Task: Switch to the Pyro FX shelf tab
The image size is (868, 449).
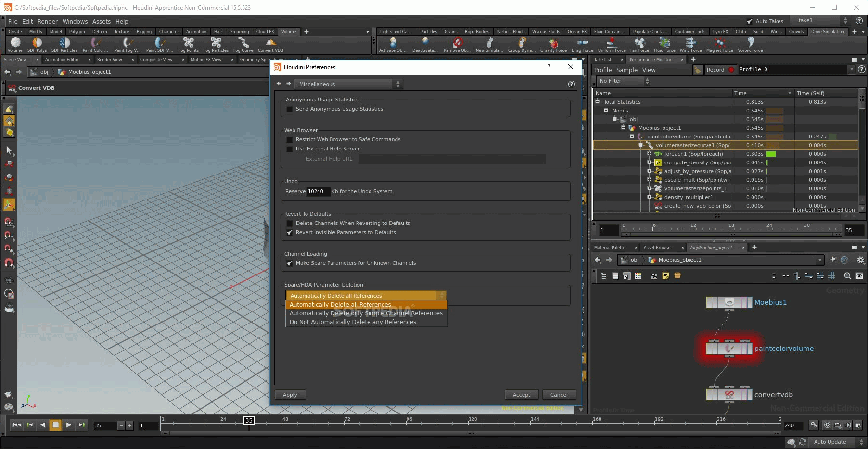Action: click(720, 32)
